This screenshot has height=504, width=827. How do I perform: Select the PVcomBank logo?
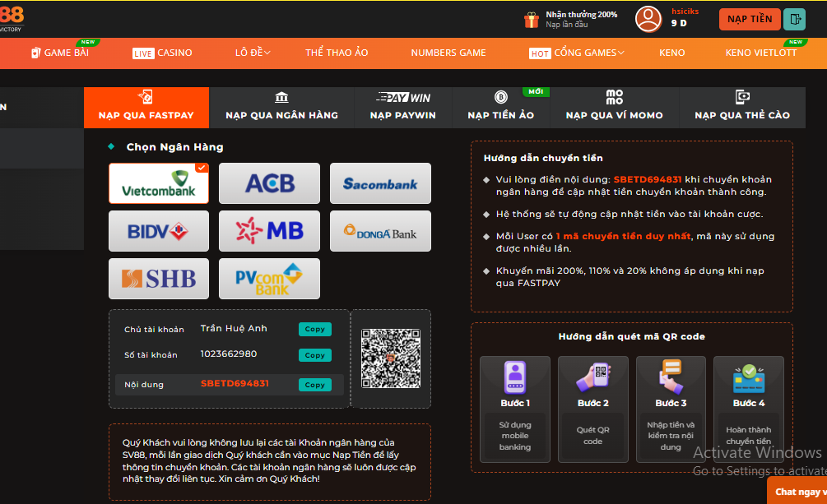point(270,279)
